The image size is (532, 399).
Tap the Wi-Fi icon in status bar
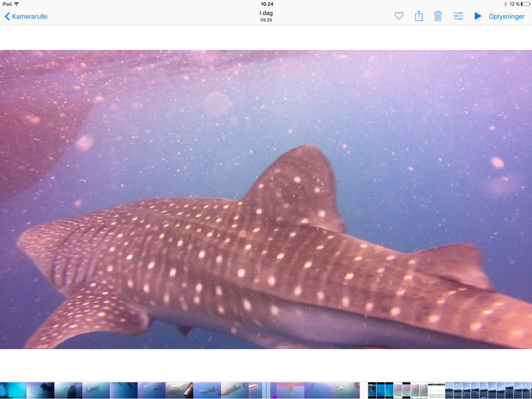point(17,4)
